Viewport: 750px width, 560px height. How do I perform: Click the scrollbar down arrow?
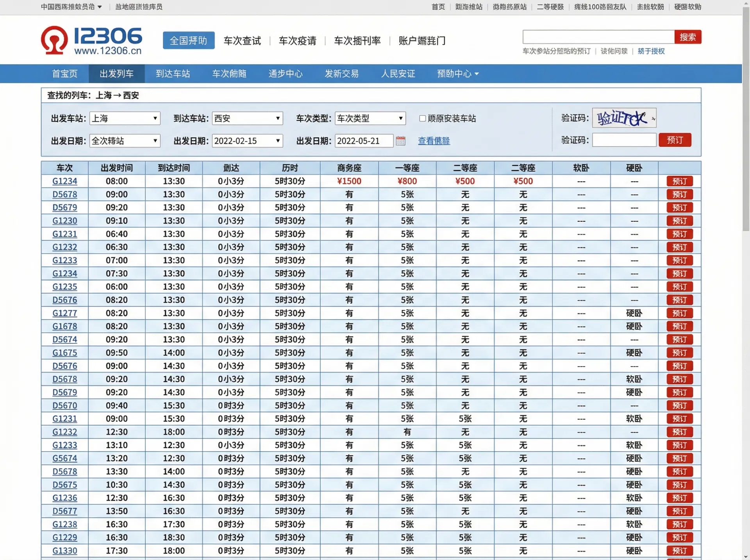pyautogui.click(x=746, y=556)
